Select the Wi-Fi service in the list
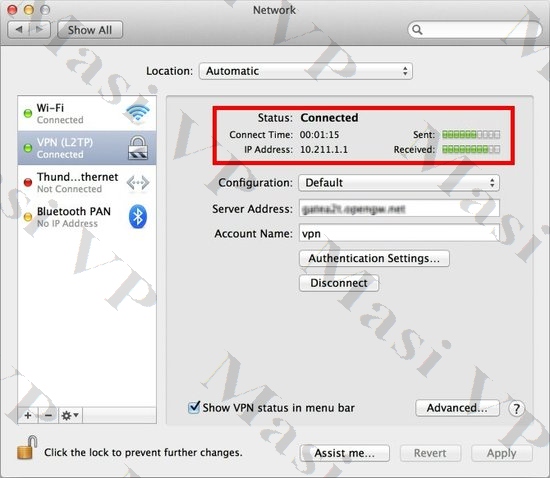 click(x=87, y=113)
